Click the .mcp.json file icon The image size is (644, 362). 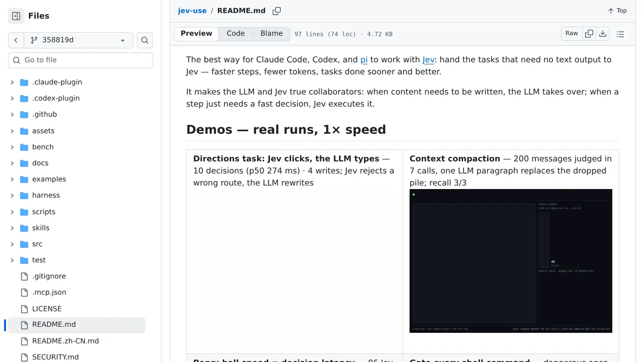tap(24, 292)
